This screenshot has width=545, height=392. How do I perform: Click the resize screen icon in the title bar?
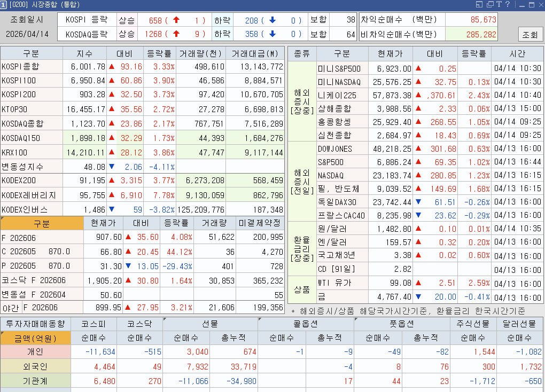click(479, 4)
